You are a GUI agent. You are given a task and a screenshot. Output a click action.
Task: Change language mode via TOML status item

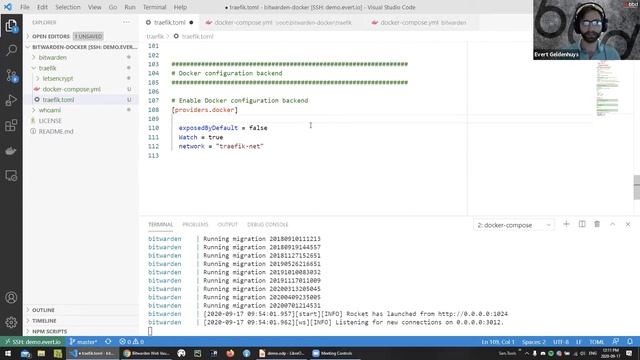click(x=597, y=342)
